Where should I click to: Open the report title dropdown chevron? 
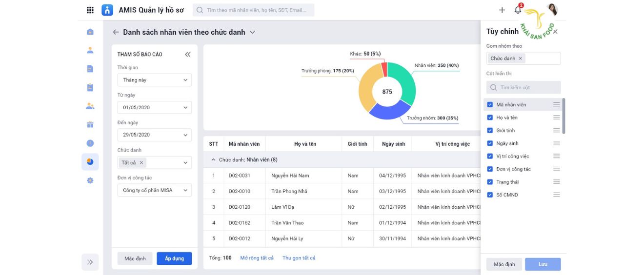(x=252, y=32)
